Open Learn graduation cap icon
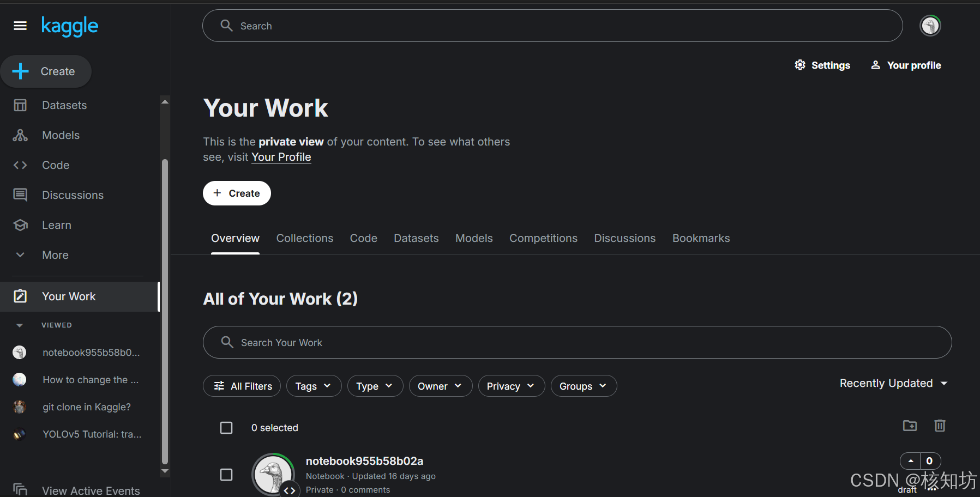Screen dimensions: 980x497 20,225
